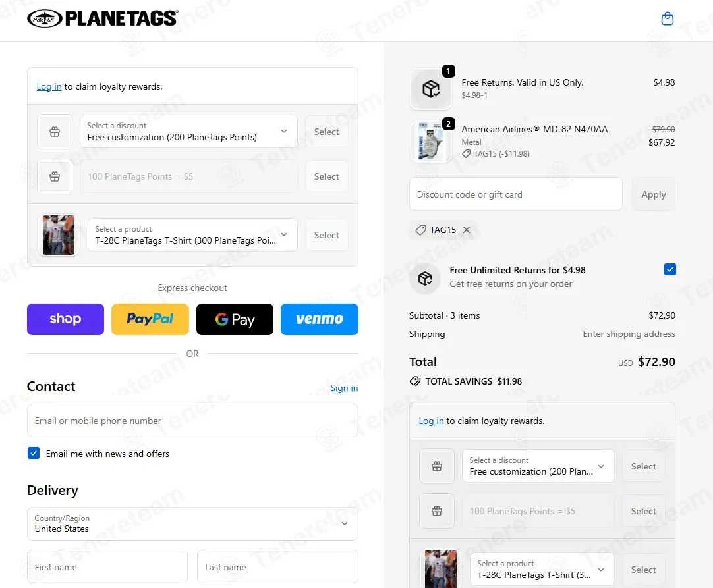Toggle Free Unlimited Returns checkbox

point(670,269)
